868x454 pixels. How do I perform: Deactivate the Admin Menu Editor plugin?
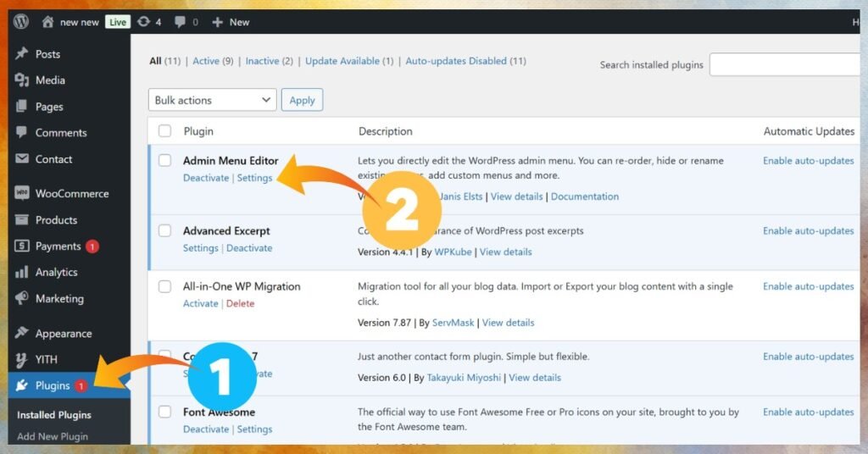[x=206, y=178]
